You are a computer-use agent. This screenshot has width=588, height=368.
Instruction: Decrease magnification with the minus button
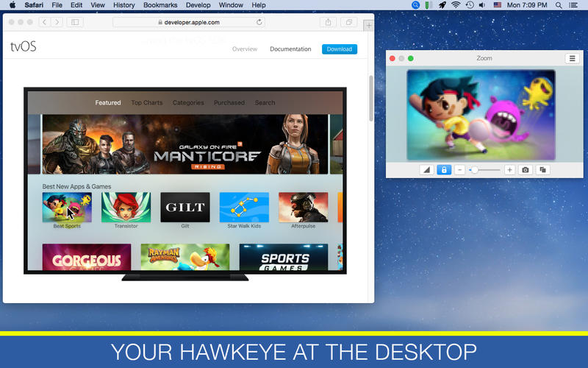tap(460, 170)
